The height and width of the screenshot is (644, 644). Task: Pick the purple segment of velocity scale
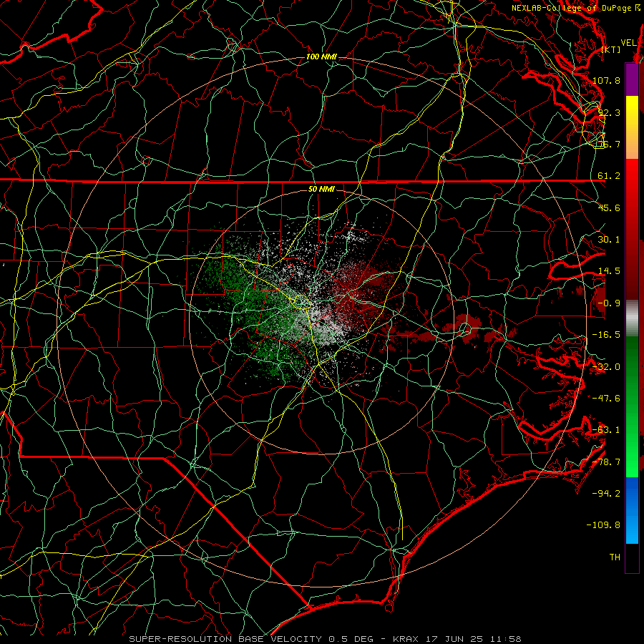[632, 79]
